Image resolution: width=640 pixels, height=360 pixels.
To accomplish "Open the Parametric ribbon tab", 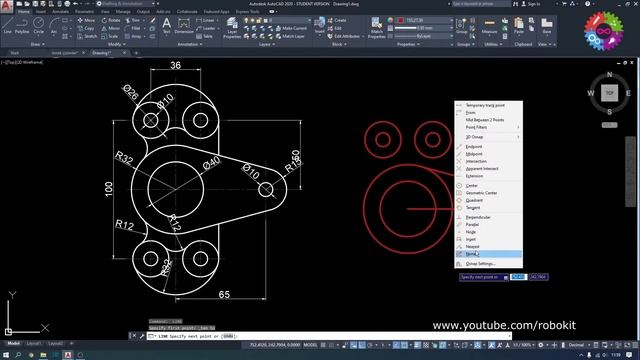I will point(84,11).
